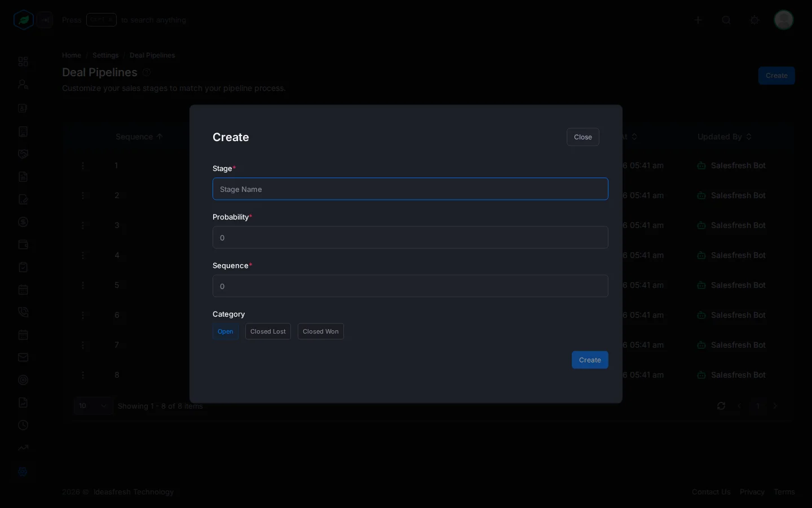Screen dimensions: 812x508
Task: Focus the Probability input field
Action: click(411, 238)
